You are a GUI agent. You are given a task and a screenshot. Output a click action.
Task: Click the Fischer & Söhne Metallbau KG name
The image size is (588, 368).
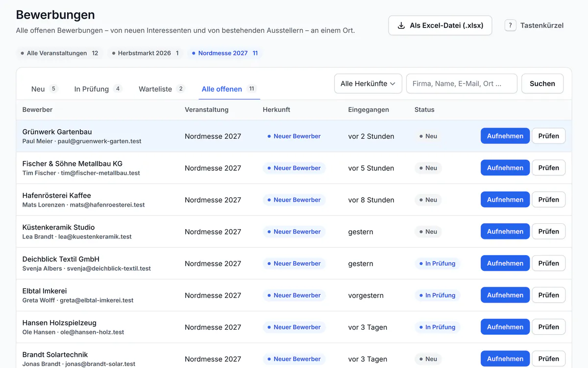pyautogui.click(x=73, y=163)
